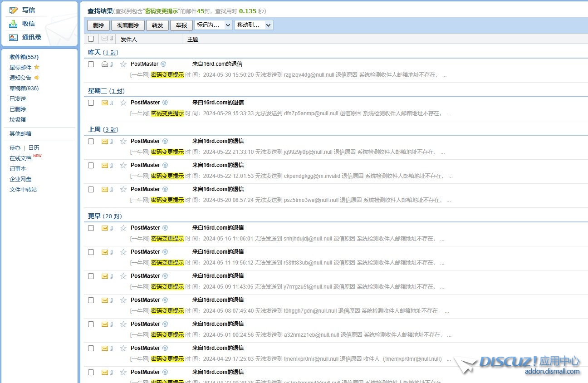Toggle the select-all checkbox in the header
Viewport: 588px width, 383px height.
tap(91, 39)
